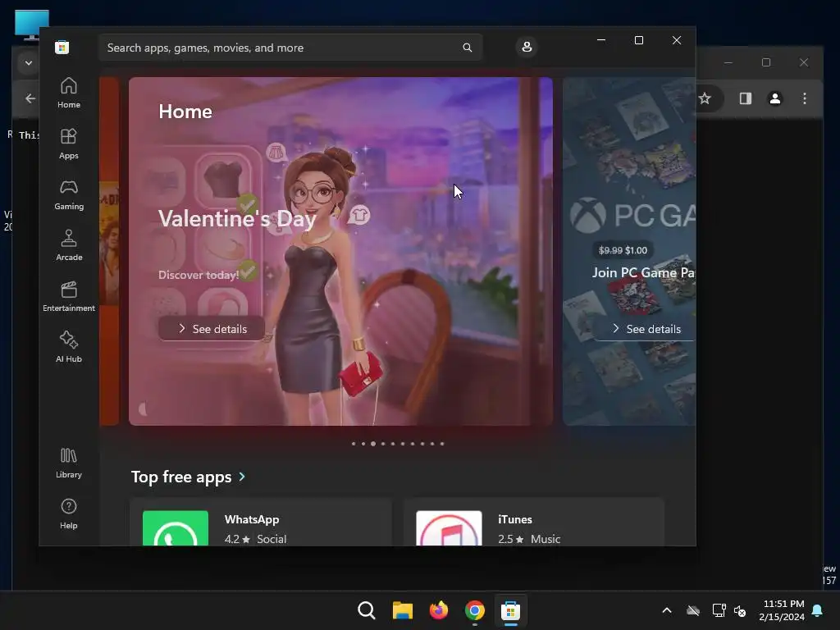Click Chrome back arrow button
Viewport: 840px width, 630px height.
click(30, 98)
